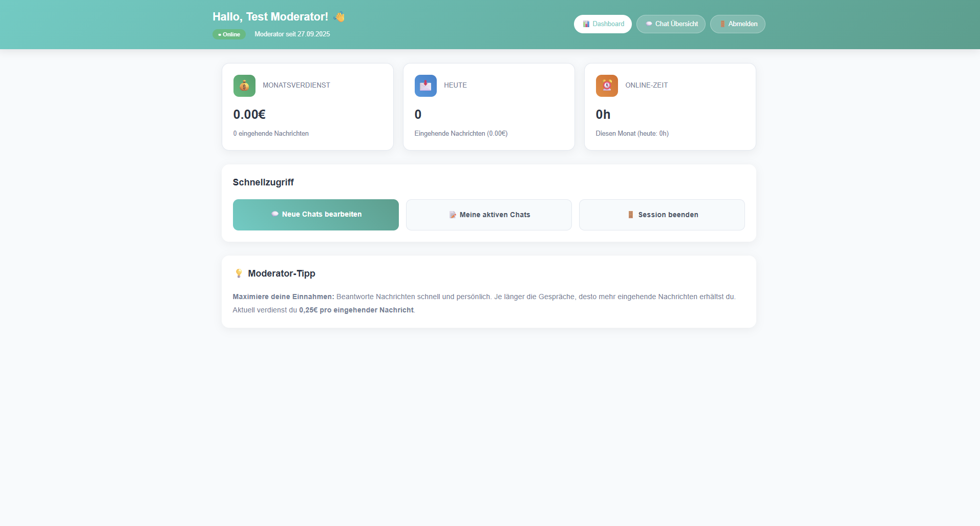Click the alarm clock Online-Zeit icon
The image size is (980, 526).
pyautogui.click(x=607, y=86)
